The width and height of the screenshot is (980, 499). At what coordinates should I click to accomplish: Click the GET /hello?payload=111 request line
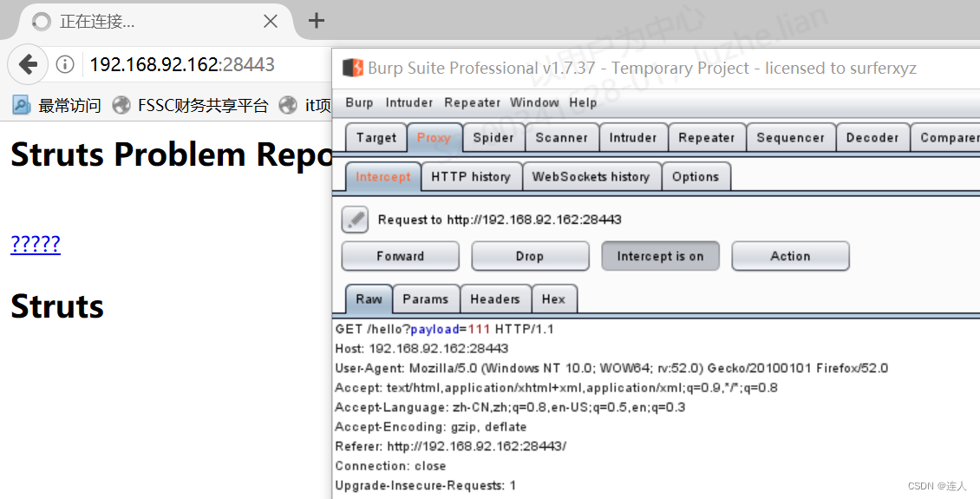coord(444,329)
